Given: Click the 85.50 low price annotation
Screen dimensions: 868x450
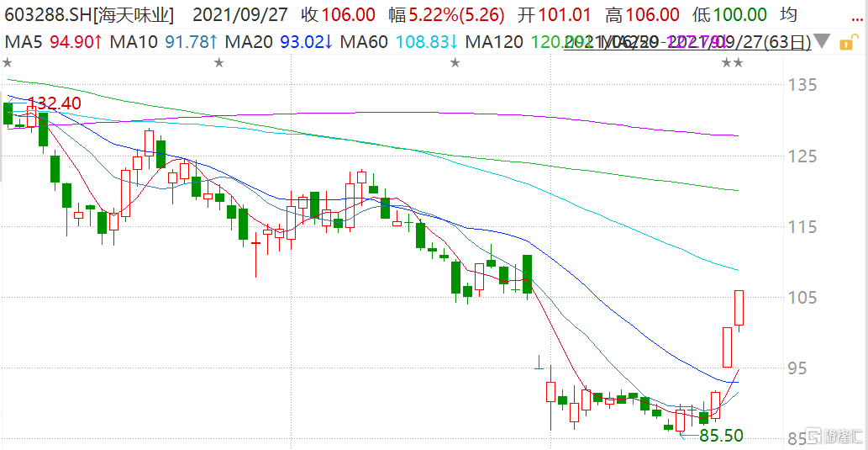Looking at the screenshot, I should (721, 436).
